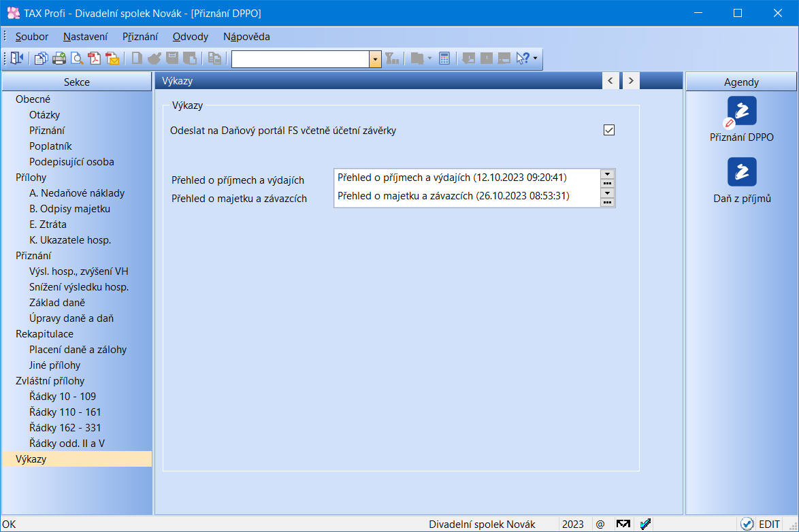Click the blue checkmark status bar icon
The image size is (799, 532).
(646, 525)
